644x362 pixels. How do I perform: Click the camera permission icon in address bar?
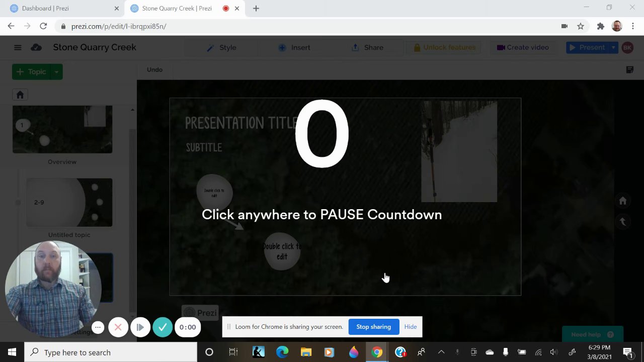point(565,26)
